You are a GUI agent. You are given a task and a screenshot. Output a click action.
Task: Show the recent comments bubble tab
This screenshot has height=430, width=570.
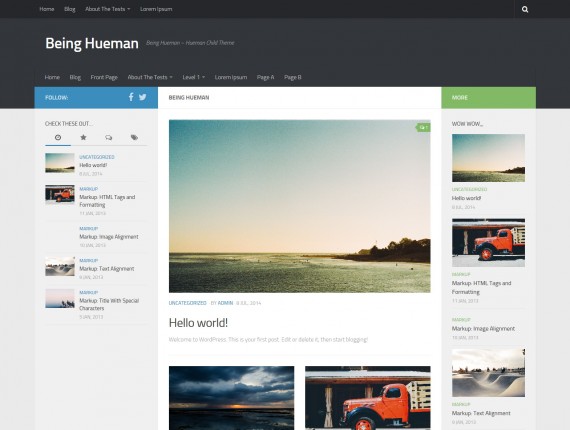[x=109, y=137]
